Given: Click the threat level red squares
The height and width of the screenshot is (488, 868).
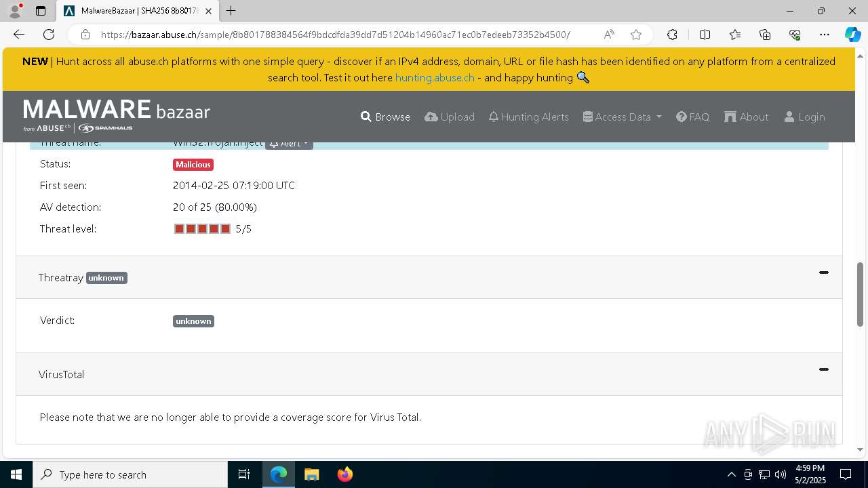Looking at the screenshot, I should coord(202,229).
